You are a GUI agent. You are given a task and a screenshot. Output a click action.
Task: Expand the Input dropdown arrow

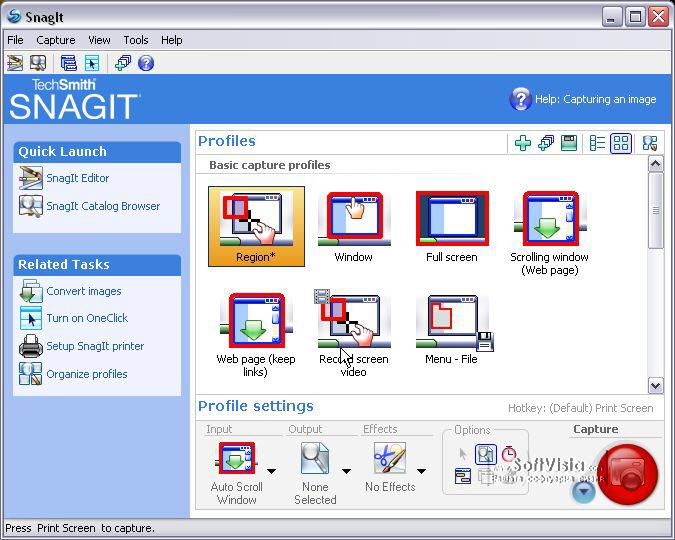pos(272,471)
